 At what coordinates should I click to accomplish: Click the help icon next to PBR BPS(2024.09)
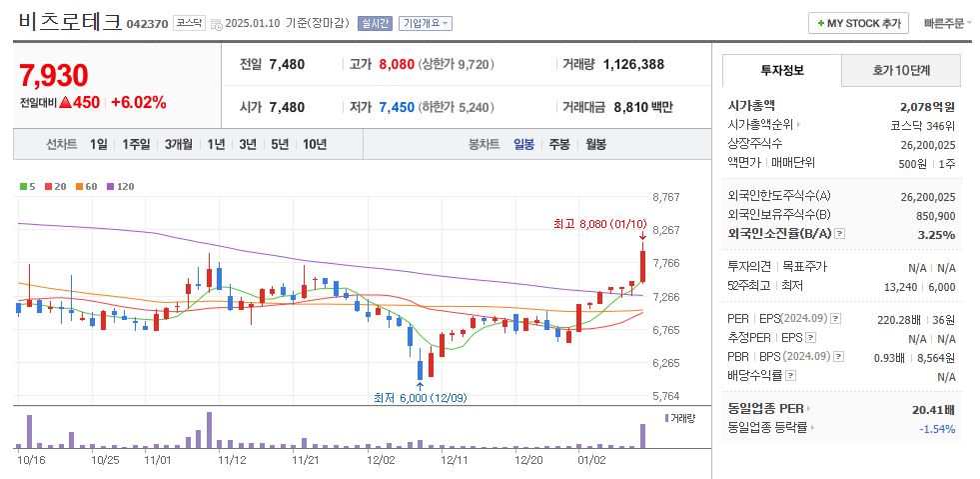[839, 357]
